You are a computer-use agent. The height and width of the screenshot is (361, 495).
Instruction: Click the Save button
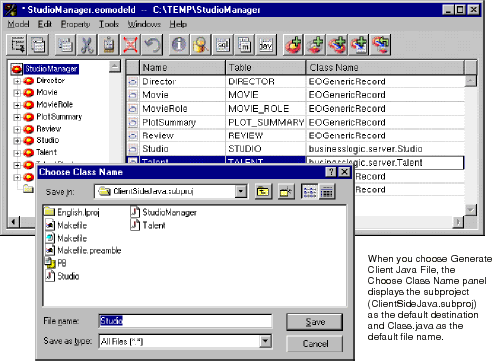(x=315, y=322)
